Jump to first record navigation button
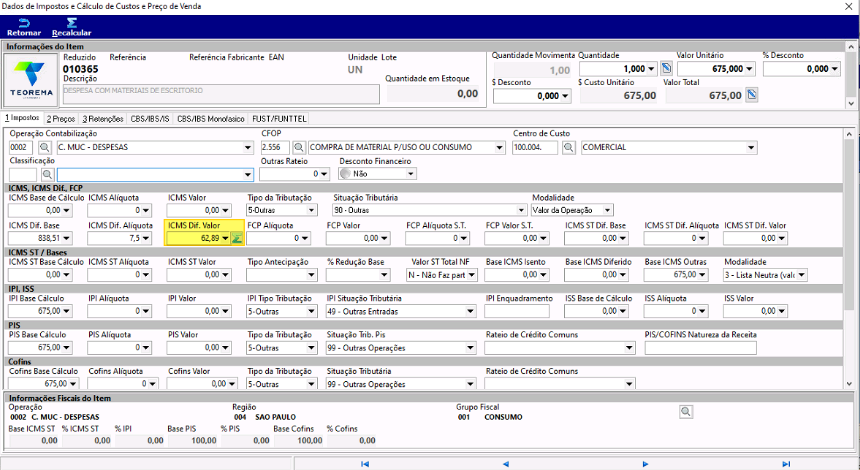 (x=365, y=464)
